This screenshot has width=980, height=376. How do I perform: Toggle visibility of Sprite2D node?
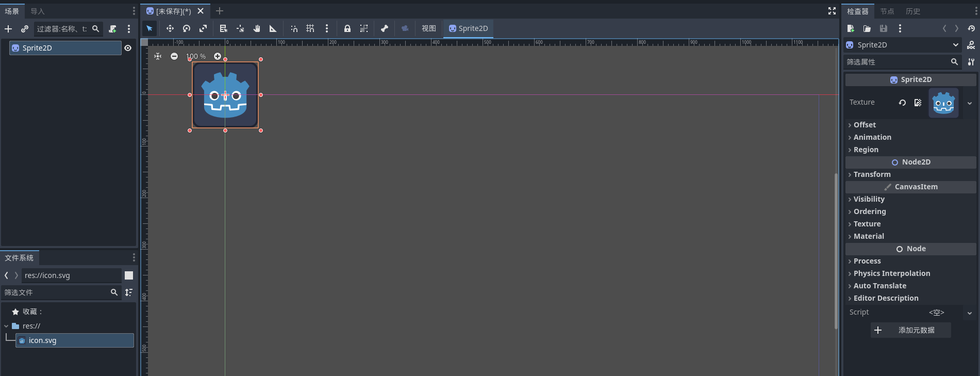pyautogui.click(x=128, y=48)
